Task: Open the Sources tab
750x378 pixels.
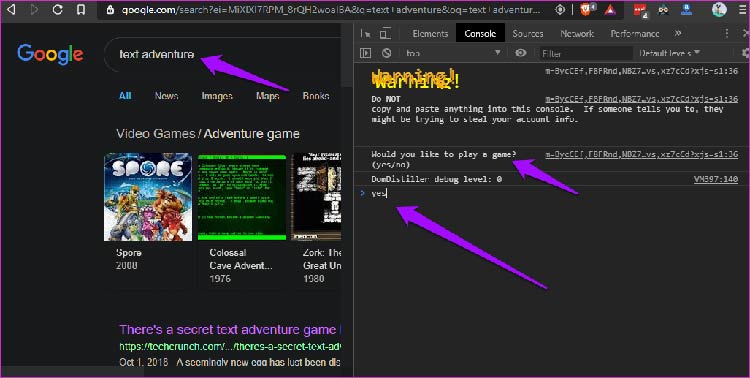Action: [528, 33]
